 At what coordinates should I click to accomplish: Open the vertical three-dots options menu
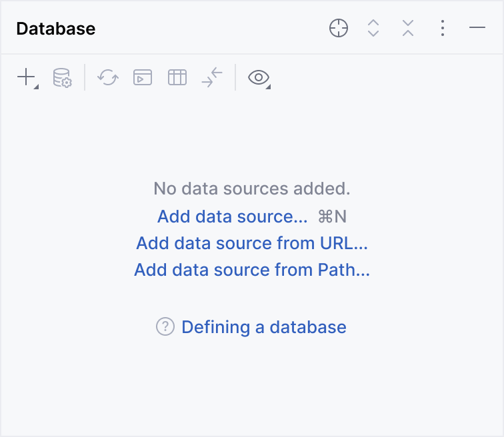[443, 28]
